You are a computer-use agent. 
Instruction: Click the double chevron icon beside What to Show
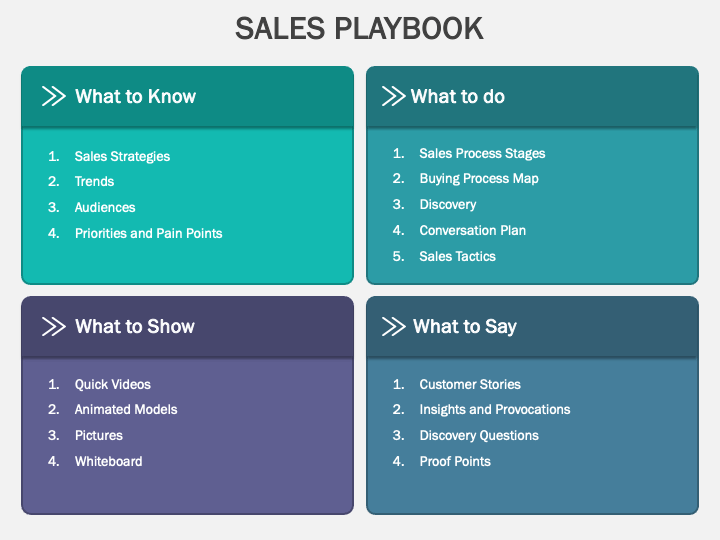coord(54,326)
